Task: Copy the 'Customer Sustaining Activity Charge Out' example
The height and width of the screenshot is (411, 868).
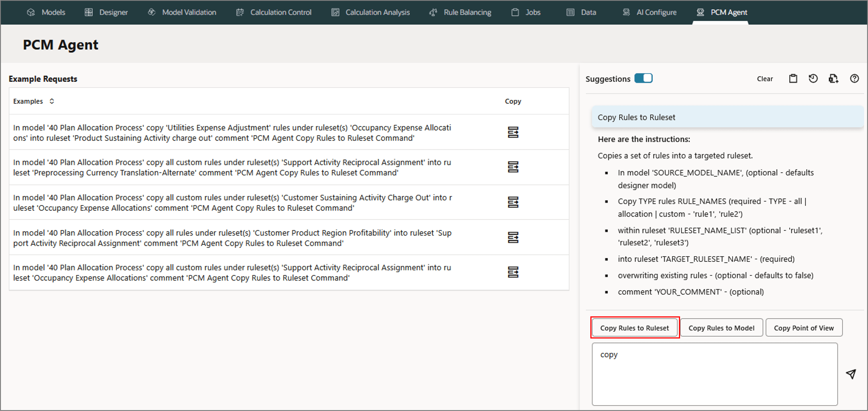Action: pyautogui.click(x=513, y=202)
